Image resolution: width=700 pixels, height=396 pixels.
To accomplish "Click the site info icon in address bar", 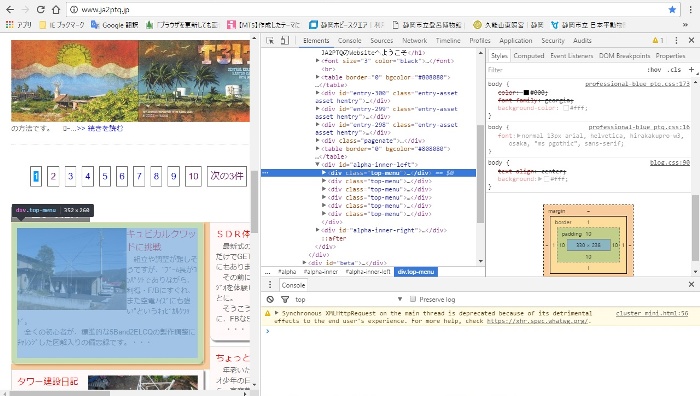I will [74, 9].
